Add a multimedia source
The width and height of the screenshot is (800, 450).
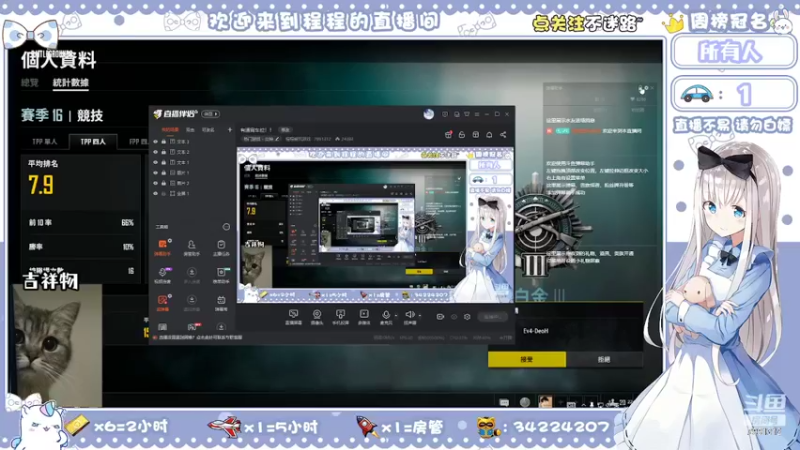[364, 317]
